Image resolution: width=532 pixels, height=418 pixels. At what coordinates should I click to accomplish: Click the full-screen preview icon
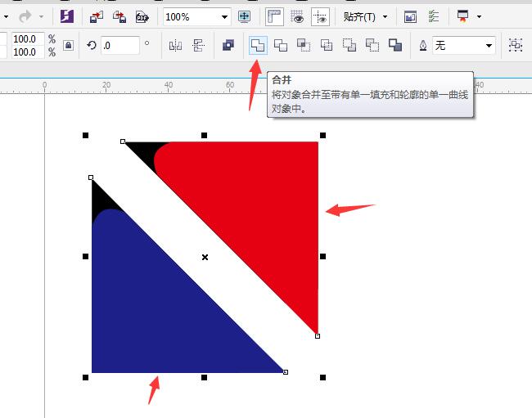point(244,16)
